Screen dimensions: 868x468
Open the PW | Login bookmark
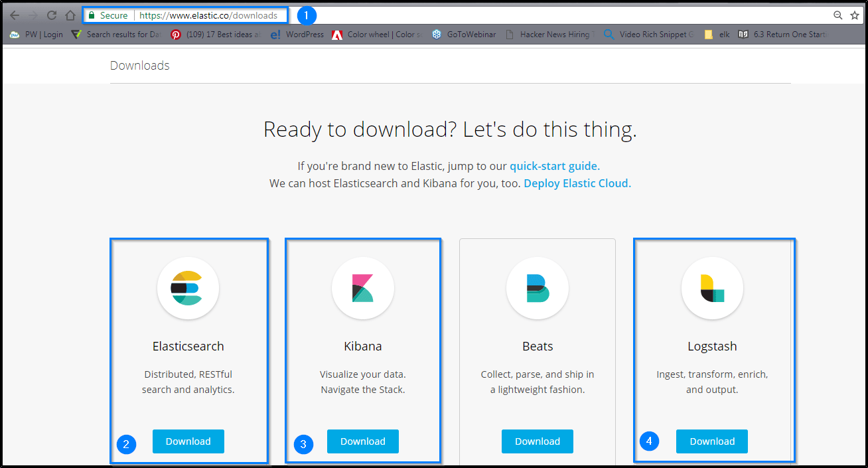[36, 35]
